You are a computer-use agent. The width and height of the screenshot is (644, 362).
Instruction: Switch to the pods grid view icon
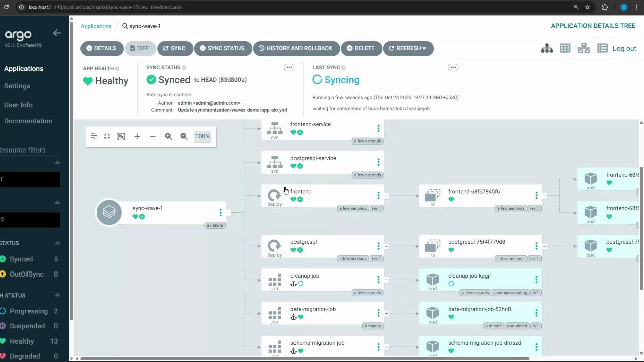[x=565, y=48]
